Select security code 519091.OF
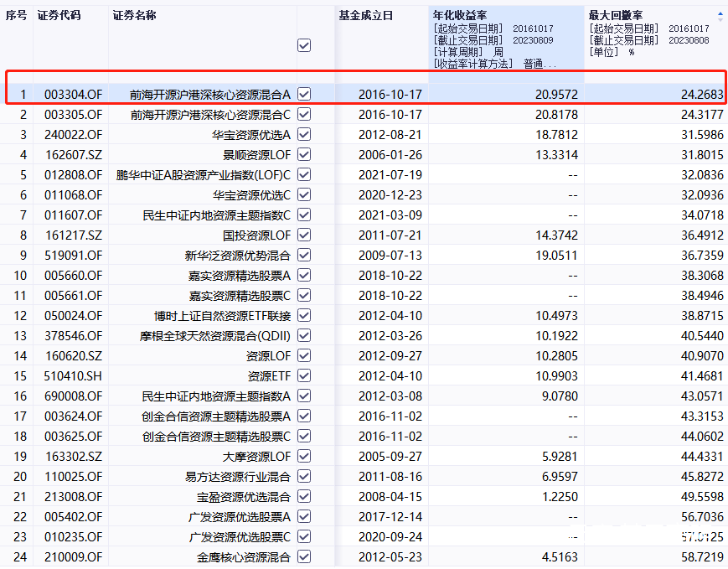 point(74,256)
